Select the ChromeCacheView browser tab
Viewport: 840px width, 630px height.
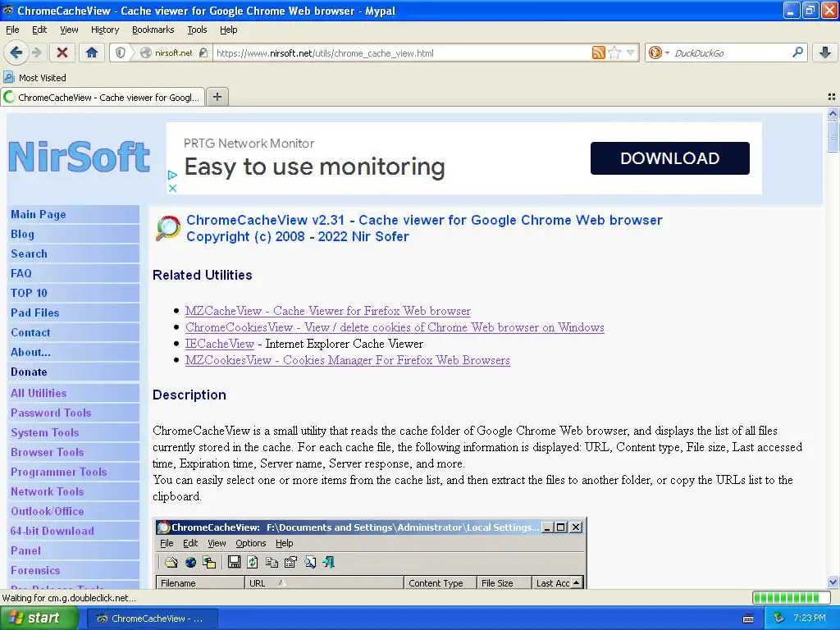pos(103,98)
